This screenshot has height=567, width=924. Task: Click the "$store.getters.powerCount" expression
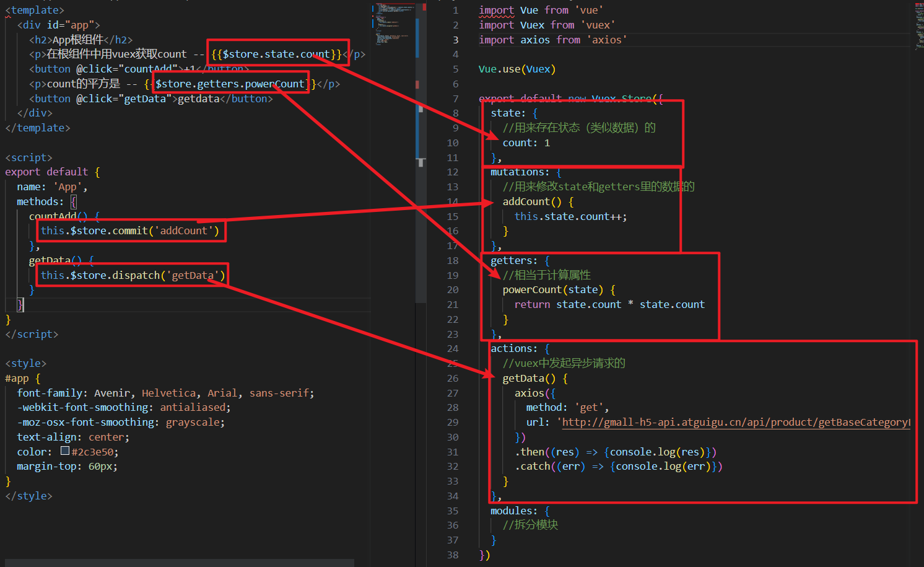pos(230,84)
